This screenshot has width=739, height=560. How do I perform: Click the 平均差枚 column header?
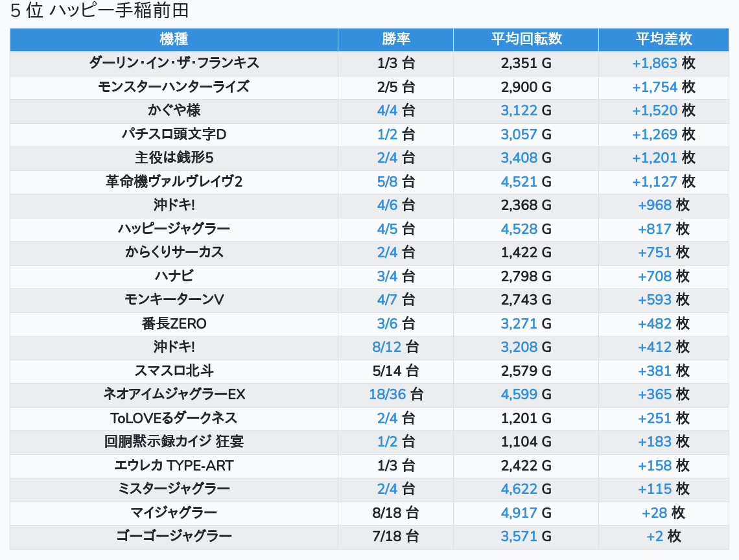(x=663, y=39)
